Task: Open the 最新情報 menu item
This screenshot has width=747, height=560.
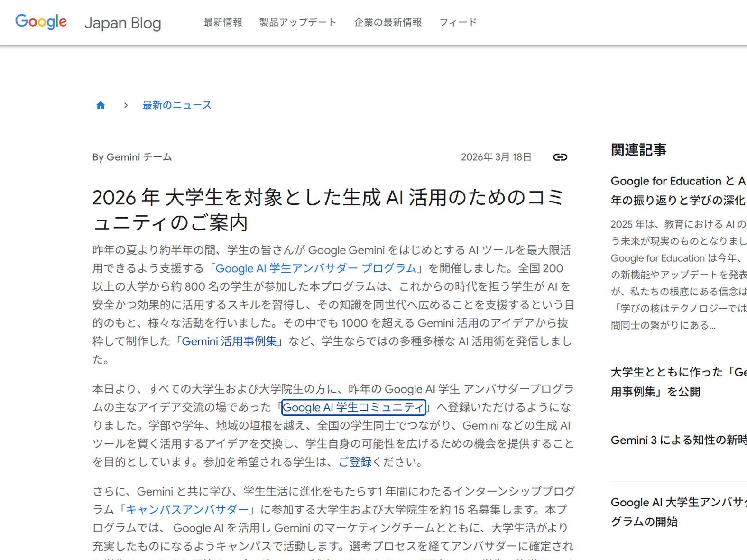Action: tap(223, 22)
